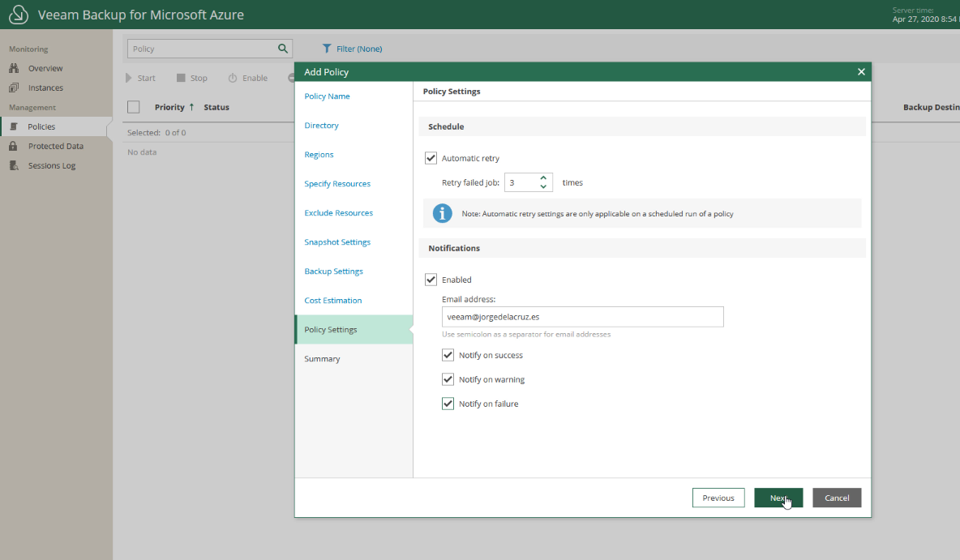Click the Previous button
The width and height of the screenshot is (960, 560).
718,498
